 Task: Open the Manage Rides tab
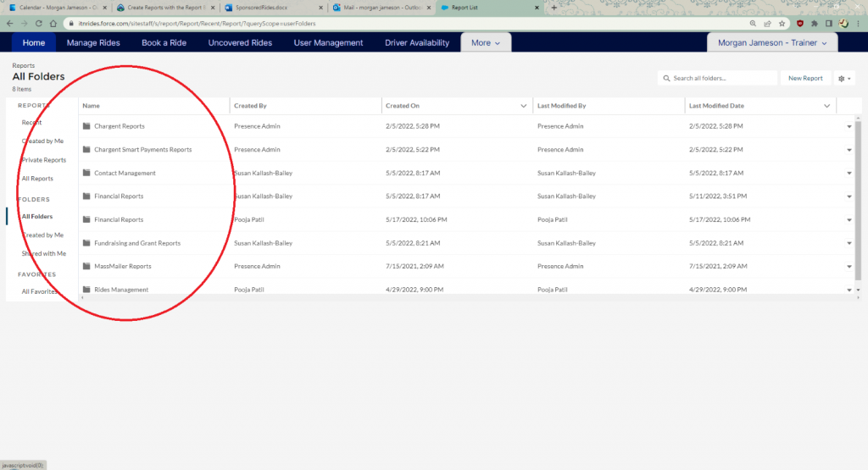(x=93, y=42)
